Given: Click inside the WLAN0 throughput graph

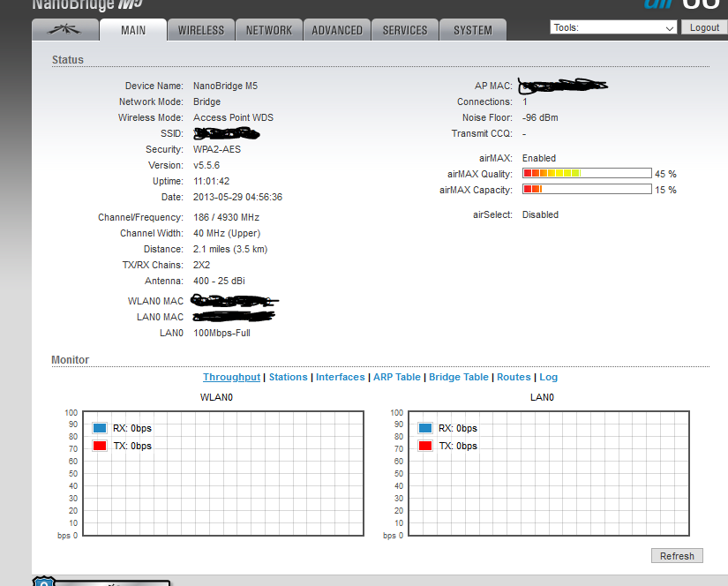Looking at the screenshot, I should click(x=225, y=494).
